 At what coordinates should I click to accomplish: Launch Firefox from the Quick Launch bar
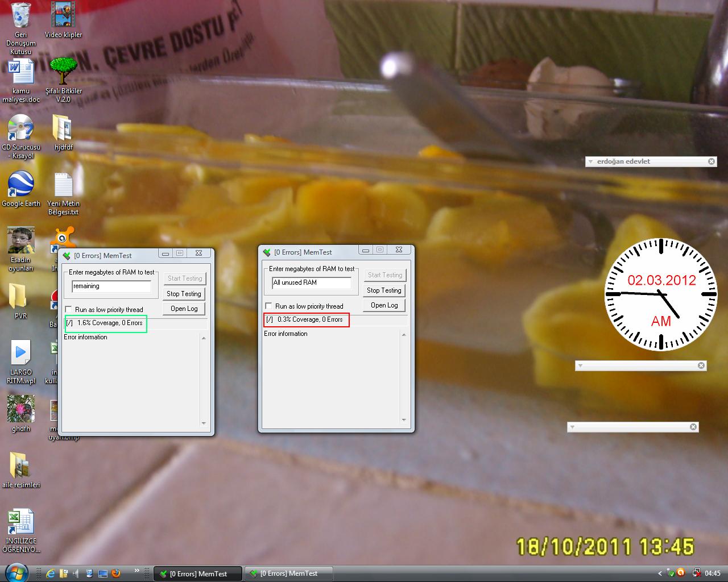[116, 573]
